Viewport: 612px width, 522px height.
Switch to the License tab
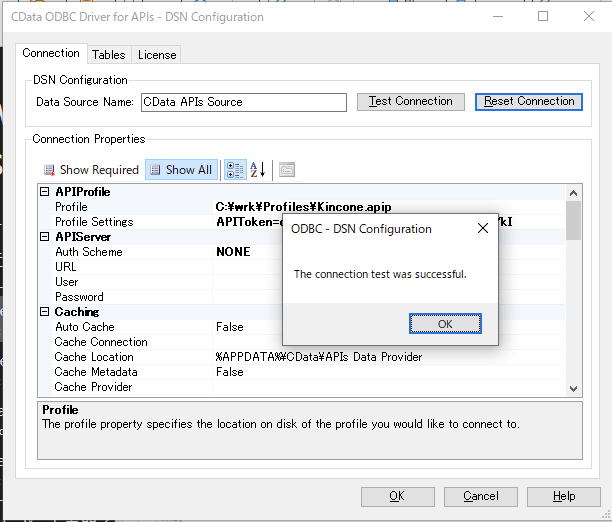[157, 55]
